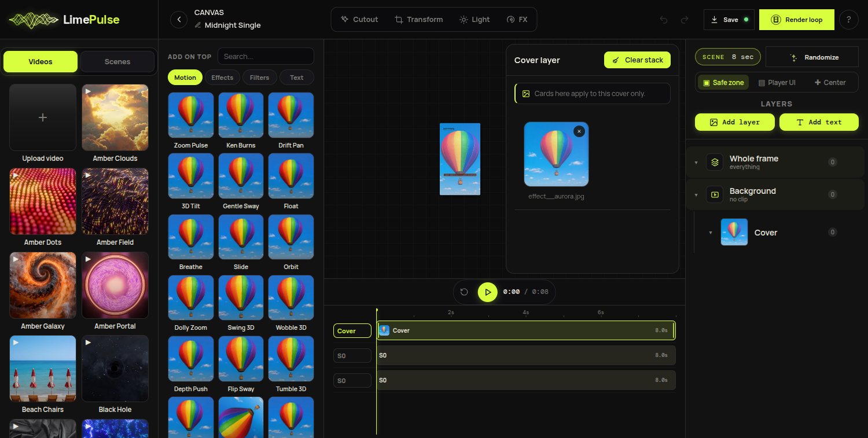Click the Render loop button
The height and width of the screenshot is (438, 868).
point(797,20)
